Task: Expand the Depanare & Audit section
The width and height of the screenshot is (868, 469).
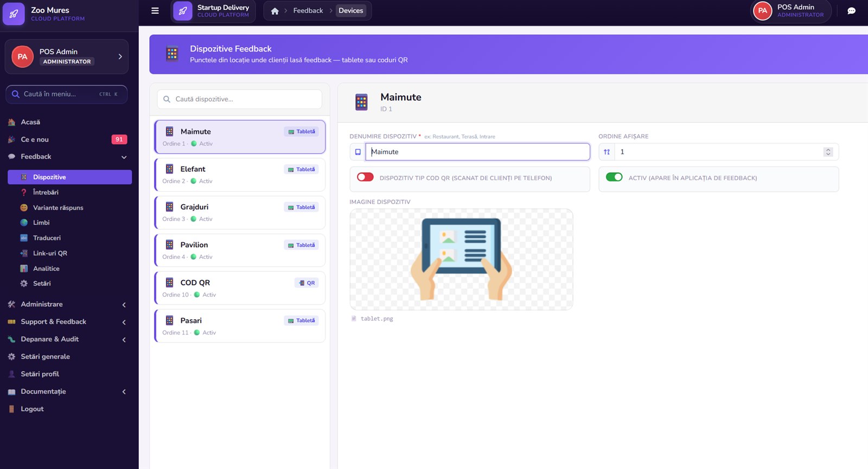Action: [124, 339]
